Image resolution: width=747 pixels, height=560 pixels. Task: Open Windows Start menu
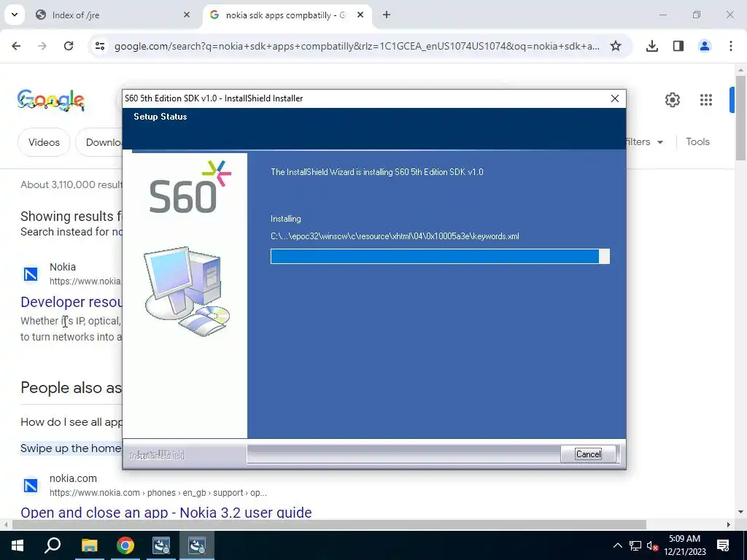18,545
